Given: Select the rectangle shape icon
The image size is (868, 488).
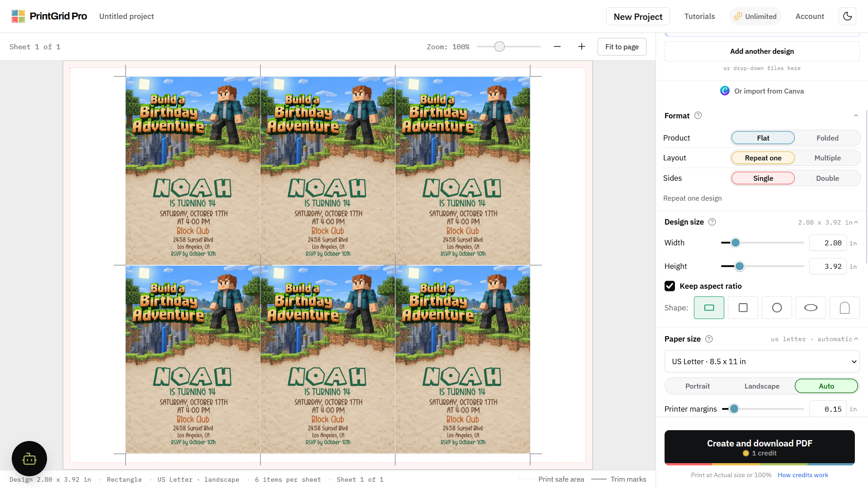Looking at the screenshot, I should [x=709, y=308].
